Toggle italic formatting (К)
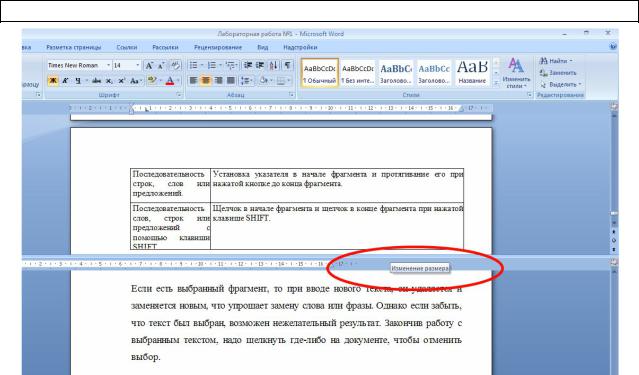The image size is (639, 375). pos(65,81)
